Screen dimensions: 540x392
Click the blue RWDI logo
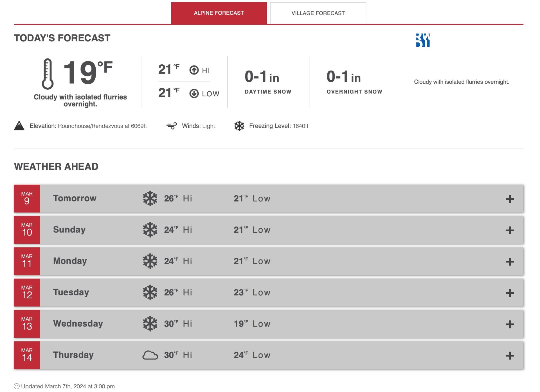coord(423,40)
